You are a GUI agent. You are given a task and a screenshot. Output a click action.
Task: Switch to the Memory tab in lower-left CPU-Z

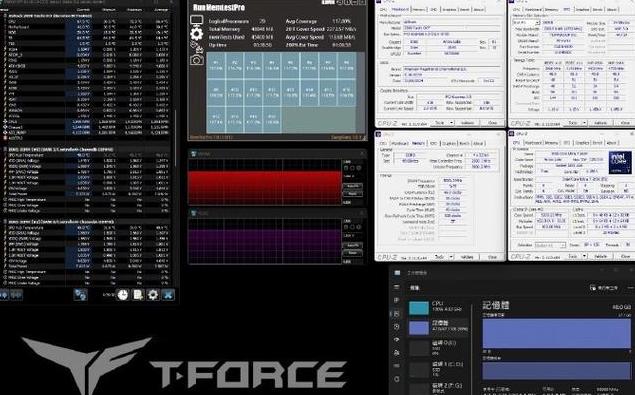coord(418,143)
